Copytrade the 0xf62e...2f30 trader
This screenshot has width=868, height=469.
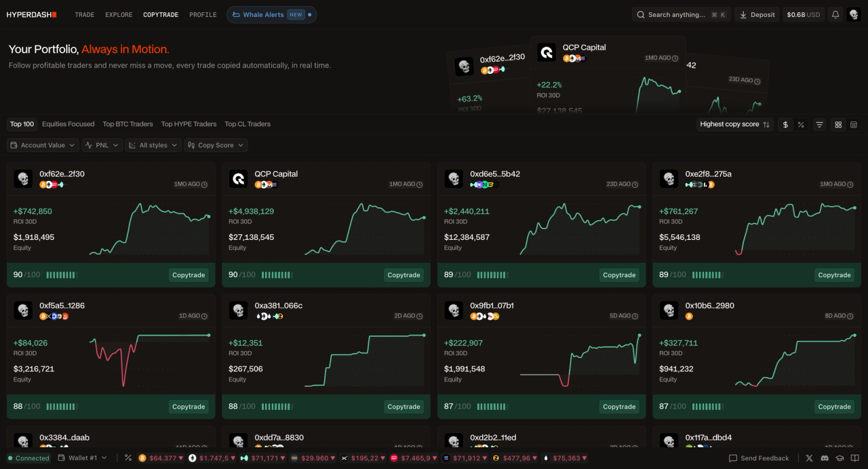coord(189,275)
